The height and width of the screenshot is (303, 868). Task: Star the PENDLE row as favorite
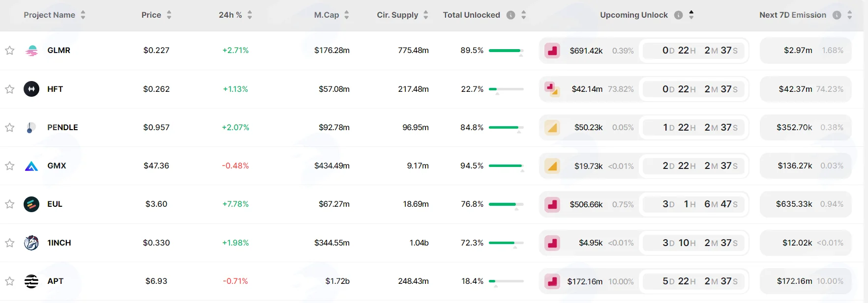click(x=9, y=128)
